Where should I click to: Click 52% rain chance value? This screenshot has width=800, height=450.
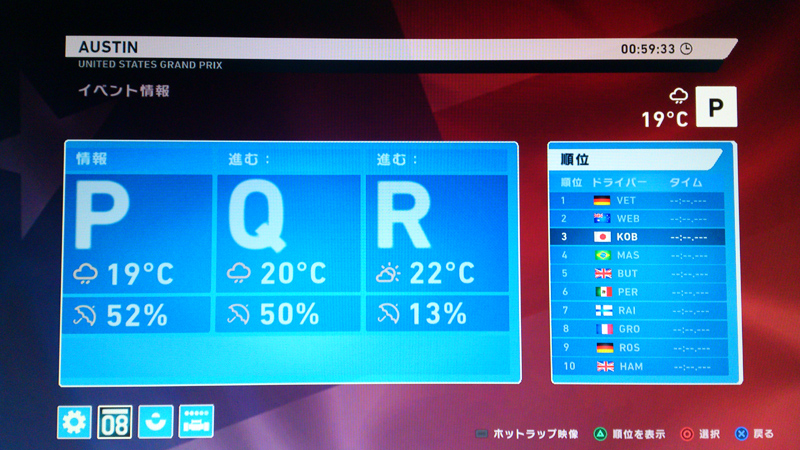(137, 315)
